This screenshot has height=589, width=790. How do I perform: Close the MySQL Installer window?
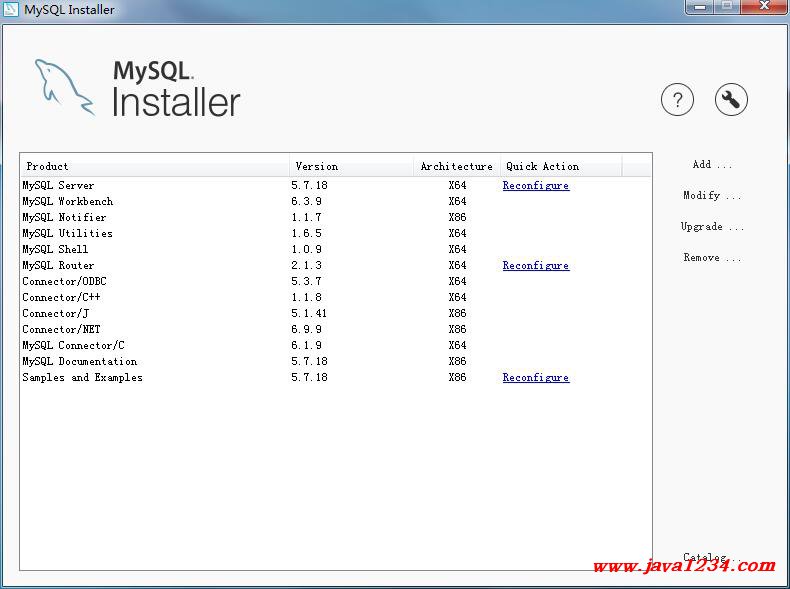pyautogui.click(x=765, y=7)
